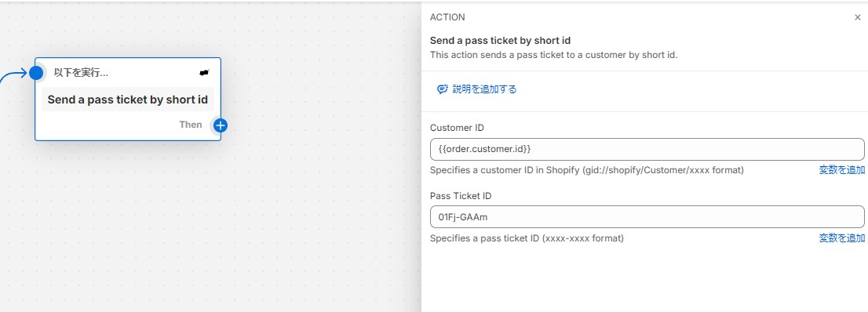Click the Pass Ticket ID field label
This screenshot has width=868, height=312.
[461, 196]
